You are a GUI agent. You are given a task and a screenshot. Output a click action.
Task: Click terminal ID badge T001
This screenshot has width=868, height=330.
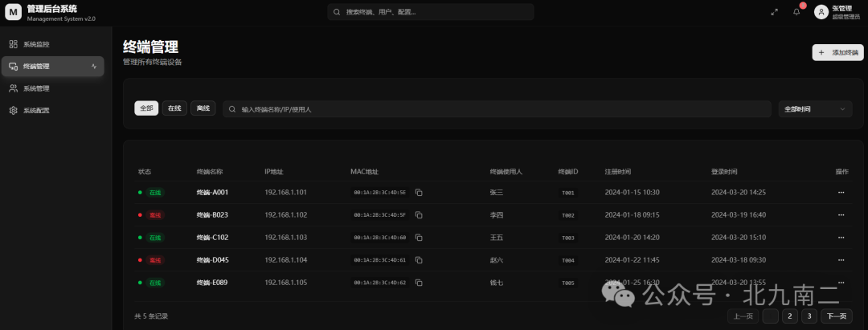click(568, 193)
